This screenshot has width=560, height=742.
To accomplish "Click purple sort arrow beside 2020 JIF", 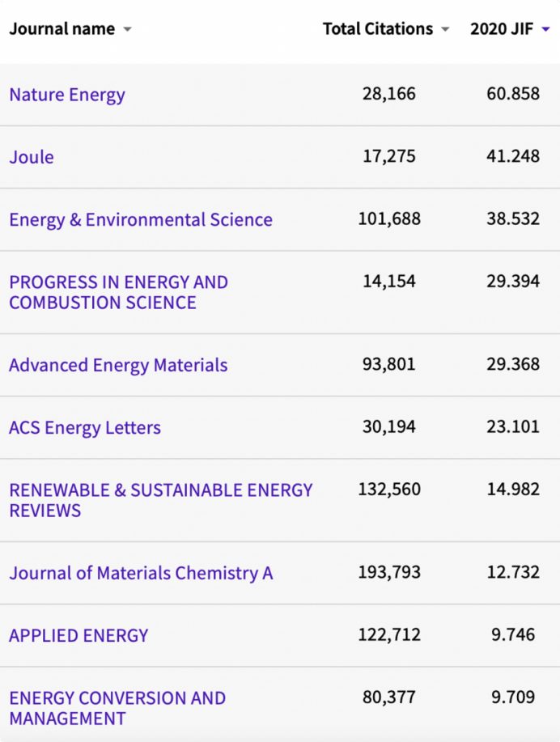I will tap(545, 29).
